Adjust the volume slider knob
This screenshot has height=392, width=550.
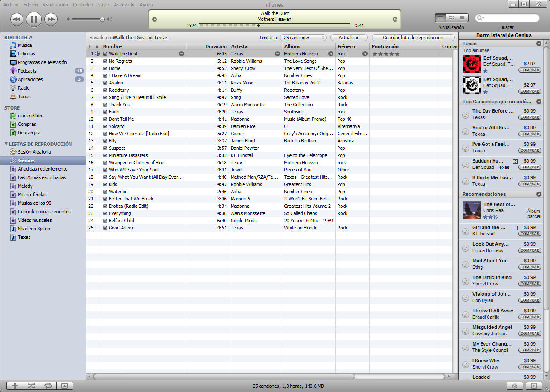click(x=102, y=19)
